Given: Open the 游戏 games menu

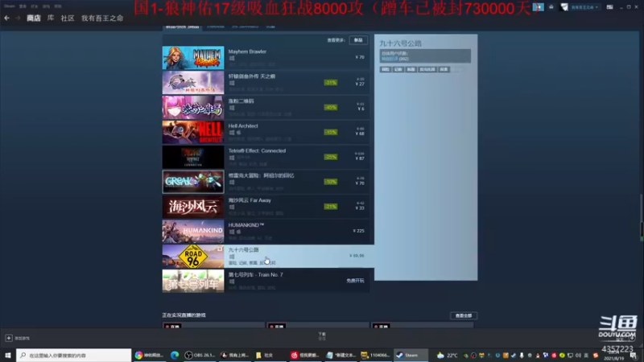Looking at the screenshot, I should coord(46,6).
